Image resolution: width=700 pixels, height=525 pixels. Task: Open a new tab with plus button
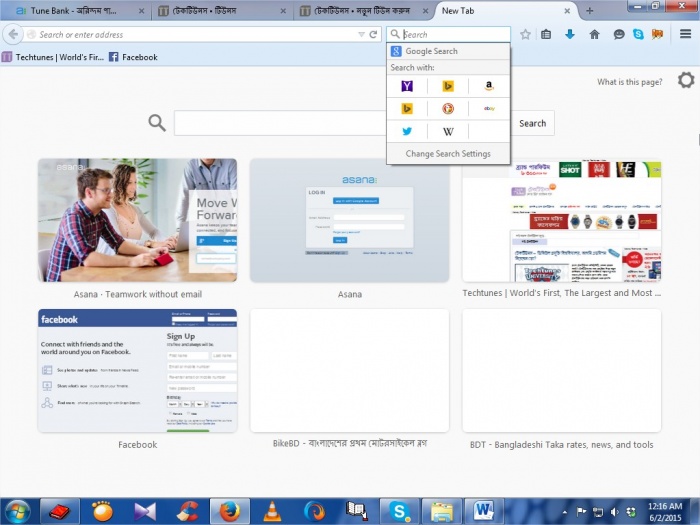point(589,11)
